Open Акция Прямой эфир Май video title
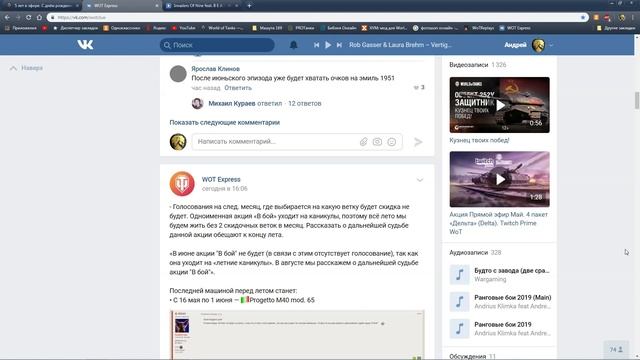 click(x=498, y=223)
